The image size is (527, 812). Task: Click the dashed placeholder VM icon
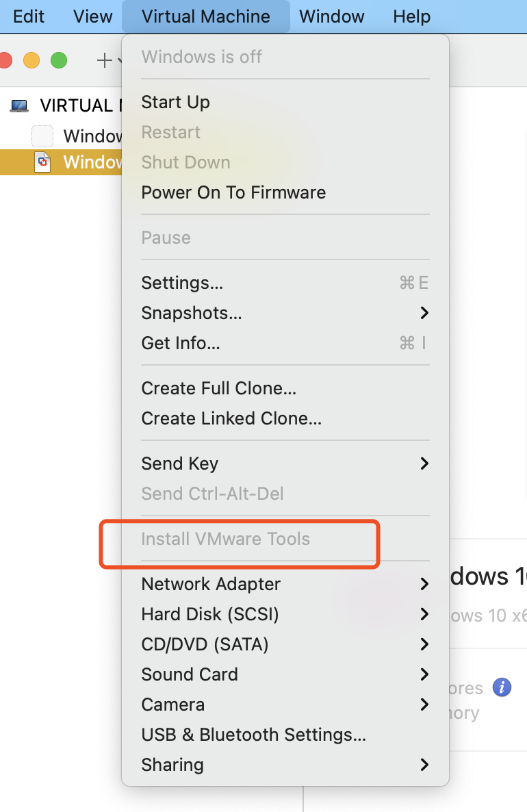[x=42, y=136]
